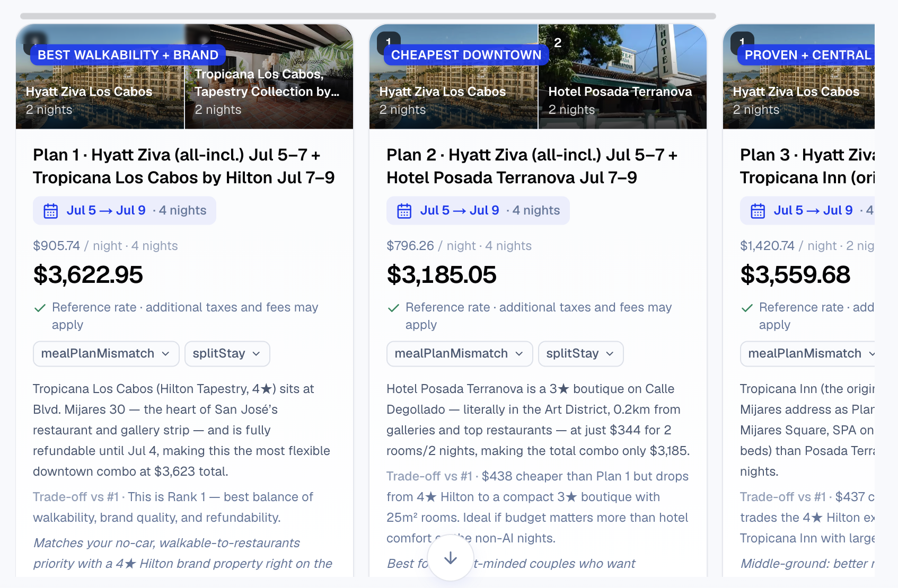
Task: Select the Best Walkability + Brand badge
Action: [128, 55]
